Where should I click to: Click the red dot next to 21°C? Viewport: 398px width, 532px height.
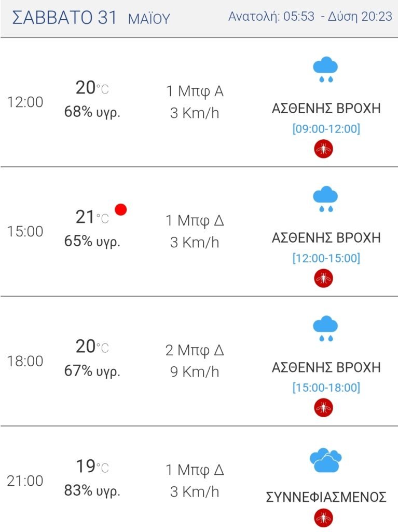click(121, 209)
